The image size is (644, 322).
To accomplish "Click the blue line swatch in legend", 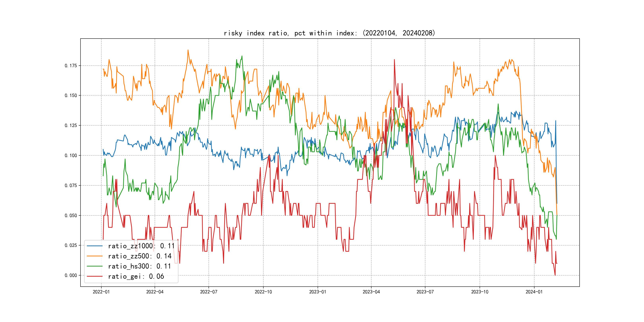I will 94,246.
